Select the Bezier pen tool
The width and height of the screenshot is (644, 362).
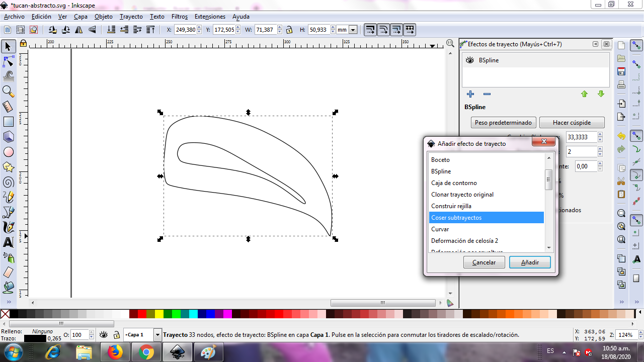8,212
